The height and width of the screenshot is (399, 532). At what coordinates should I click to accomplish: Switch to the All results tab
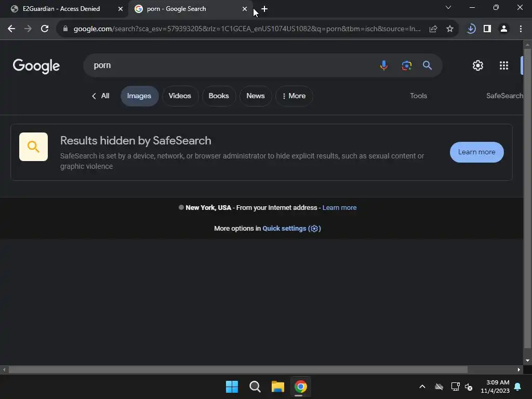[x=101, y=96]
